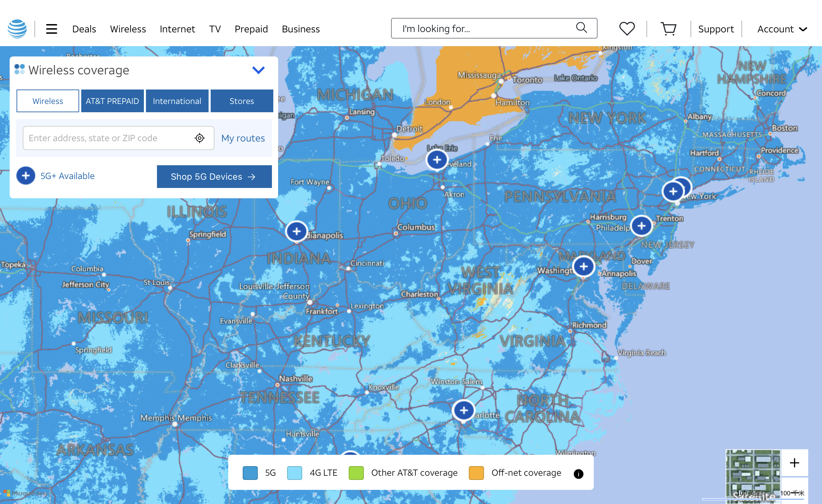Click the AT&T globe logo
Screen dimensions: 822x504
click(x=17, y=29)
